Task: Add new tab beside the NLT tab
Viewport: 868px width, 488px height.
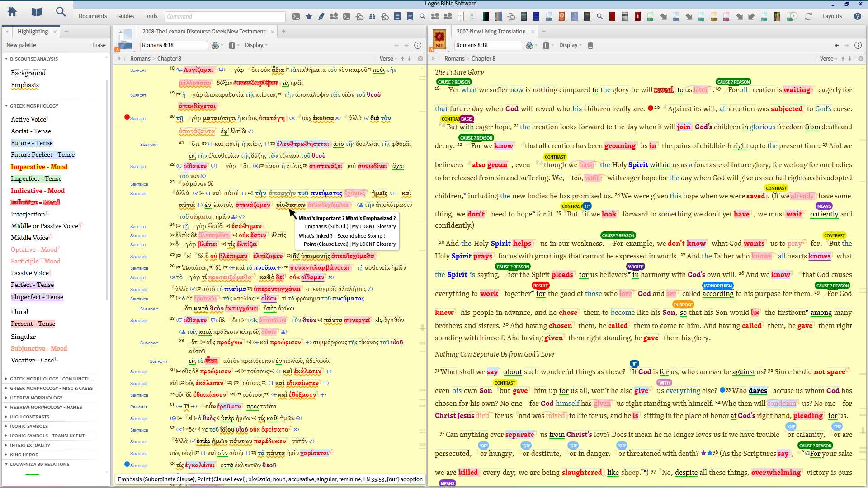Action: (544, 32)
